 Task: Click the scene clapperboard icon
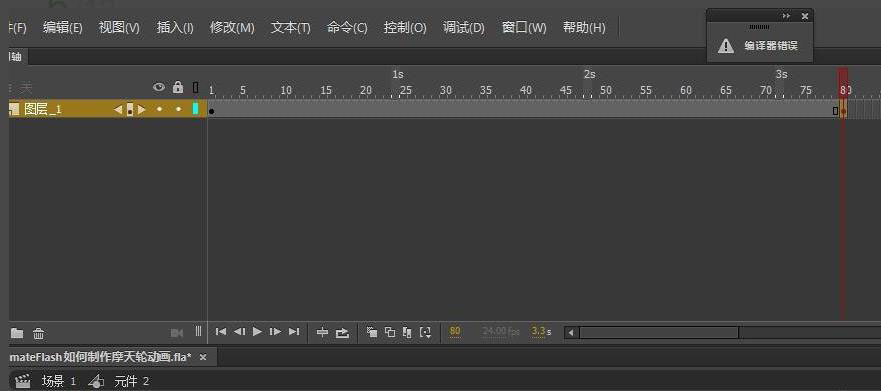(22, 381)
